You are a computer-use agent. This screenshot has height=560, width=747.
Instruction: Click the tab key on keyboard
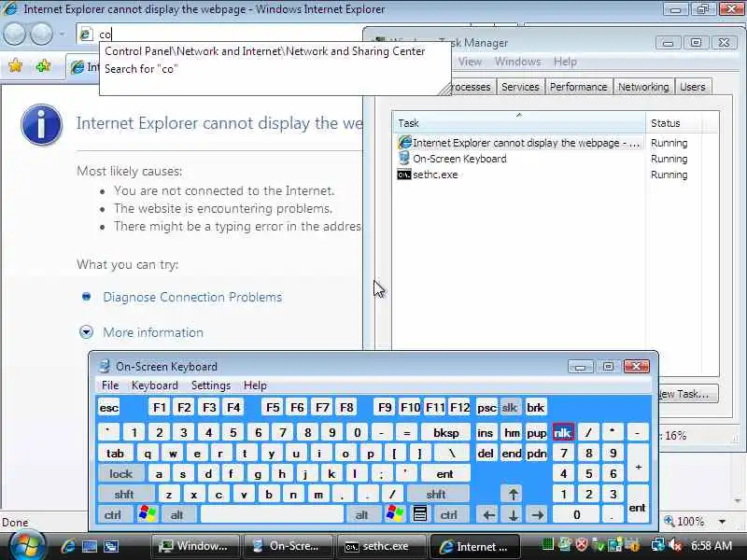coord(115,454)
